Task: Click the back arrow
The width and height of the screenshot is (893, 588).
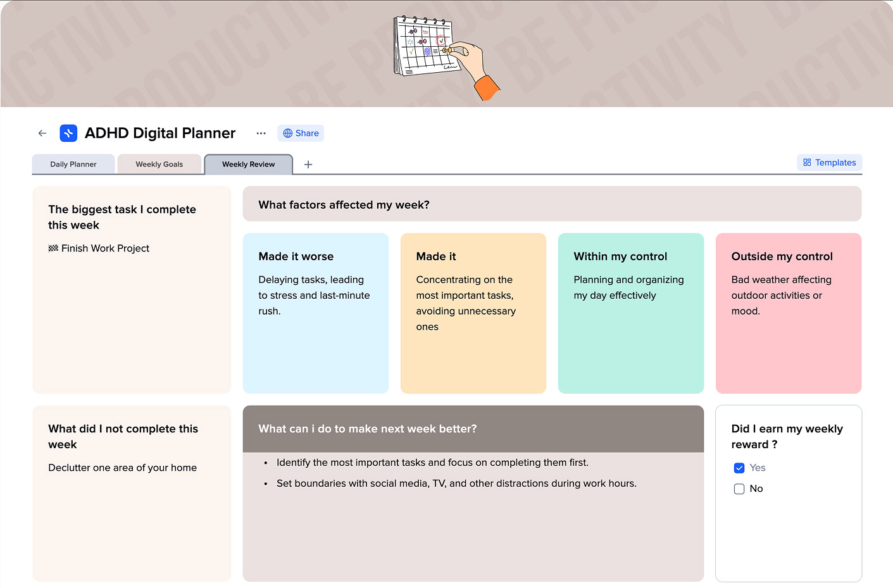Action: pos(42,133)
